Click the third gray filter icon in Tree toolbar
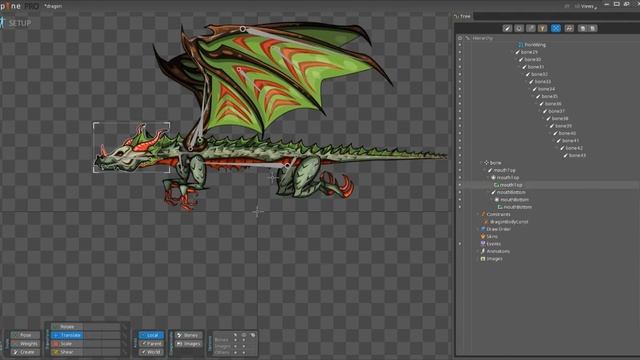The height and width of the screenshot is (360, 640). click(x=531, y=28)
